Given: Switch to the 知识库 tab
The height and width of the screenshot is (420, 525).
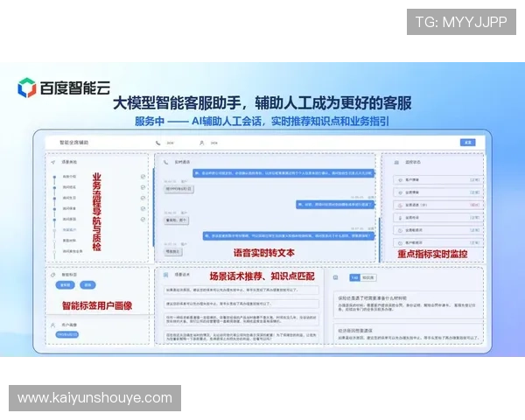Looking at the screenshot, I should (x=368, y=277).
